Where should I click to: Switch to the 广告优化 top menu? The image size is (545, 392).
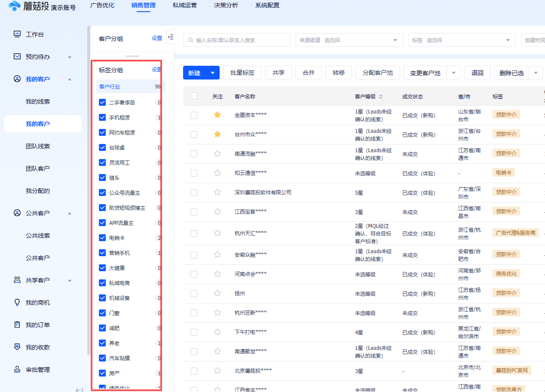click(x=102, y=6)
